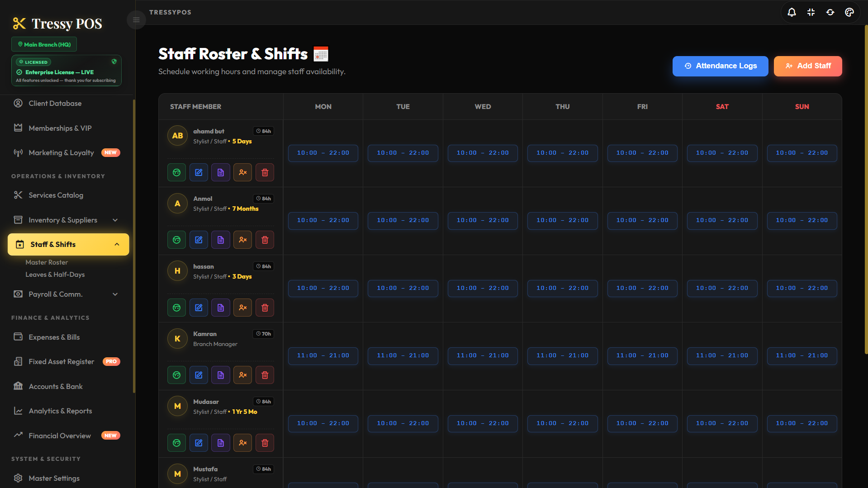The height and width of the screenshot is (488, 868).
Task: Click Main Branch (HQ) selector
Action: [44, 44]
